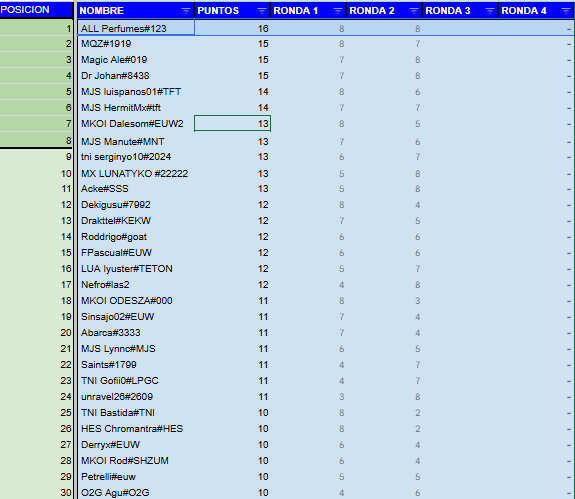575x499 pixels.
Task: Select the name cell MKOI ODESZA#000
Action: [136, 301]
